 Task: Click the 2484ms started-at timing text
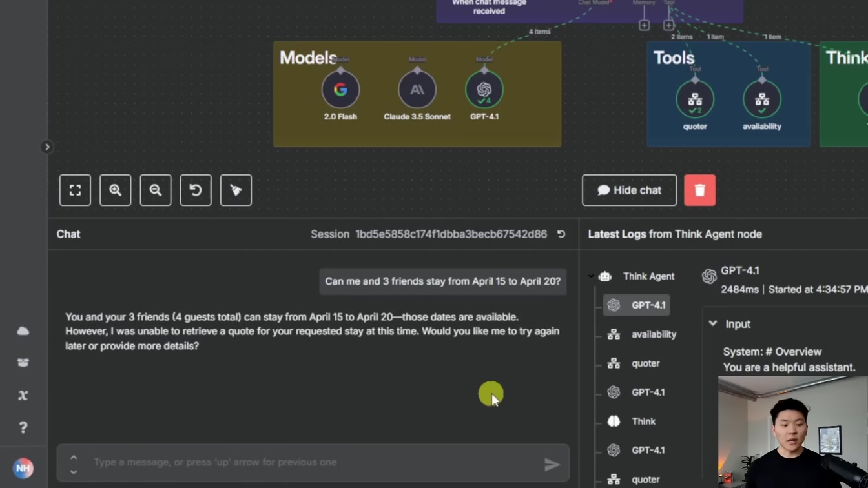(794, 289)
